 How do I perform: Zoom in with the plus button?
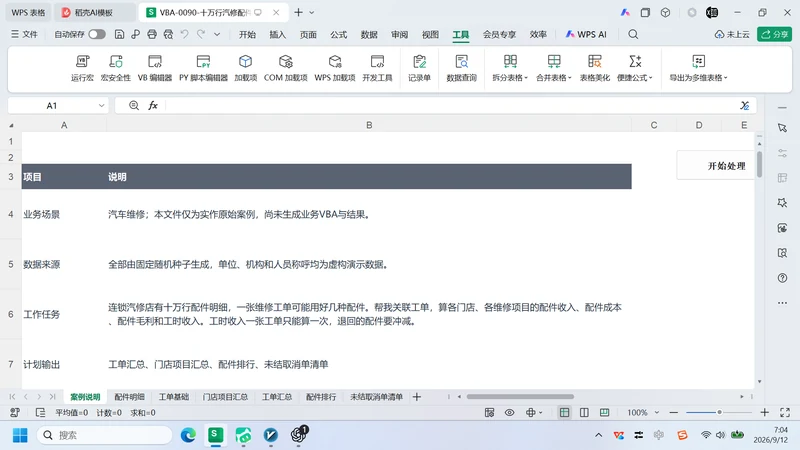(764, 412)
